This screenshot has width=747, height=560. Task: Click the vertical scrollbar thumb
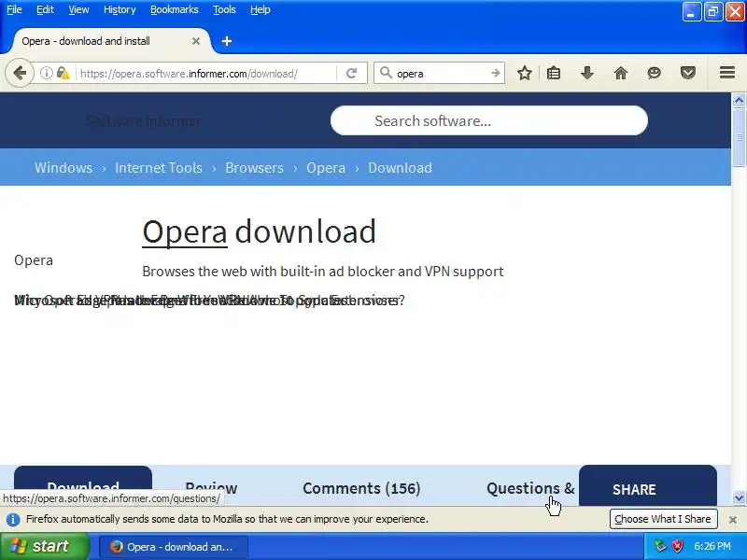pyautogui.click(x=739, y=137)
